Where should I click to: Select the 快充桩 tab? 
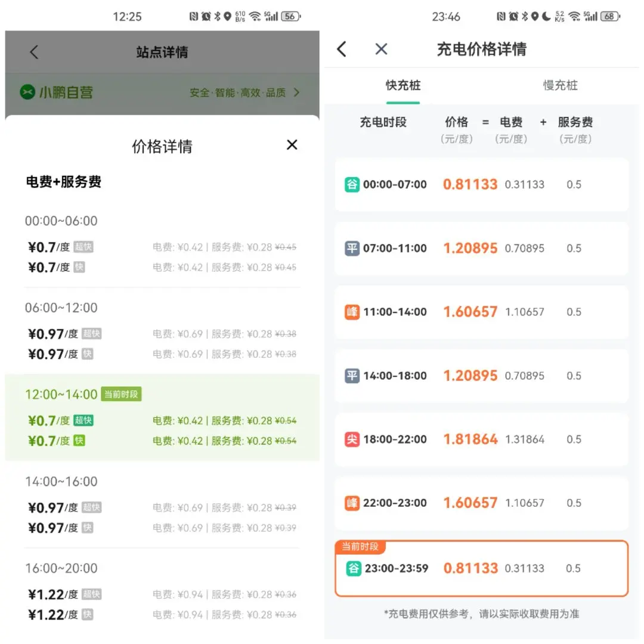(403, 85)
